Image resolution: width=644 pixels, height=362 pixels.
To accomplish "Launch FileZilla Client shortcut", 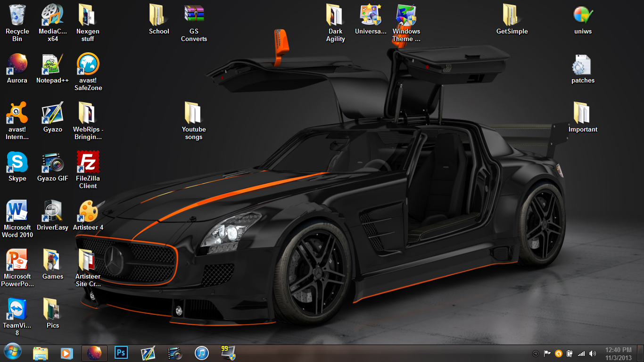I will pyautogui.click(x=88, y=169).
